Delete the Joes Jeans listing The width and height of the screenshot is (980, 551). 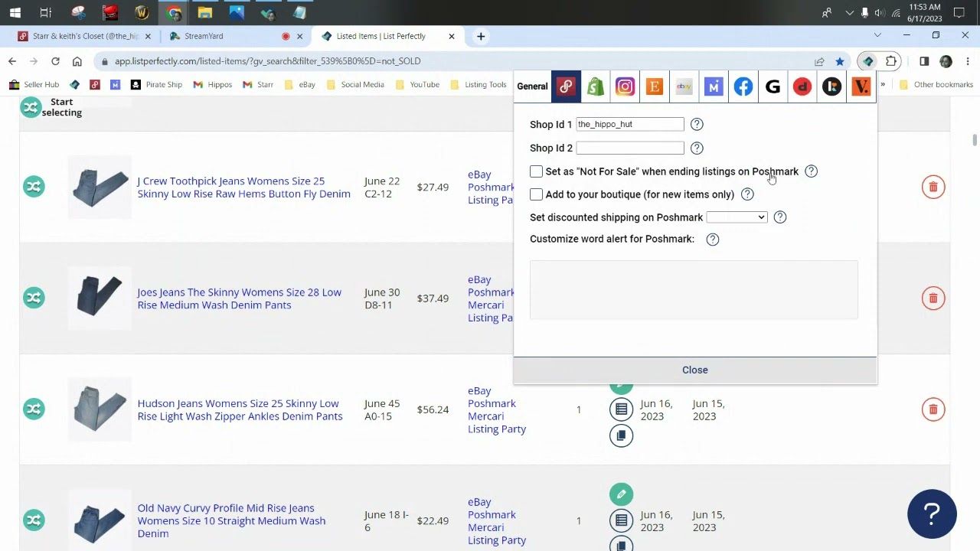pos(933,298)
